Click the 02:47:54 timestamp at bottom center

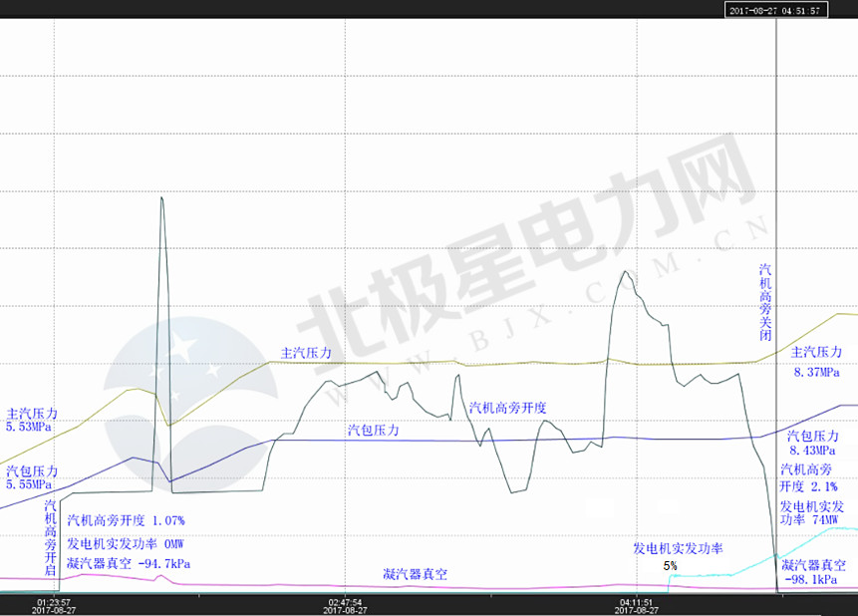click(345, 602)
